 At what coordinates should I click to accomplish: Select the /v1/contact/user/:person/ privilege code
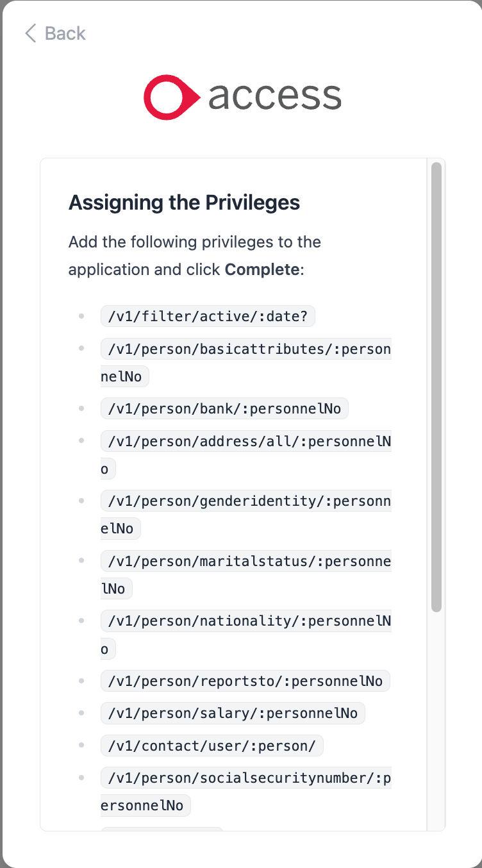point(212,746)
